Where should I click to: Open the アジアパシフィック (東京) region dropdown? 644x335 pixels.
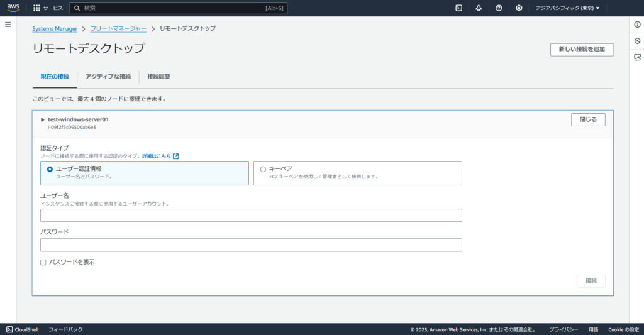(x=567, y=8)
